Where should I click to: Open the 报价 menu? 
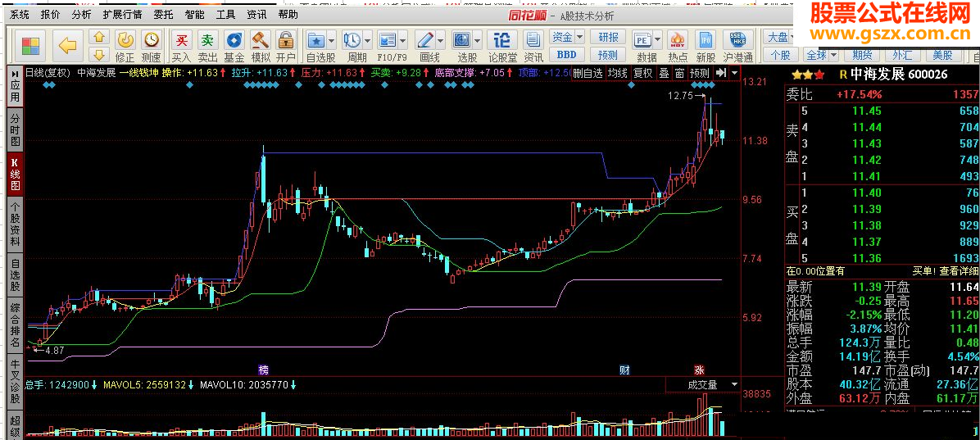[x=50, y=15]
